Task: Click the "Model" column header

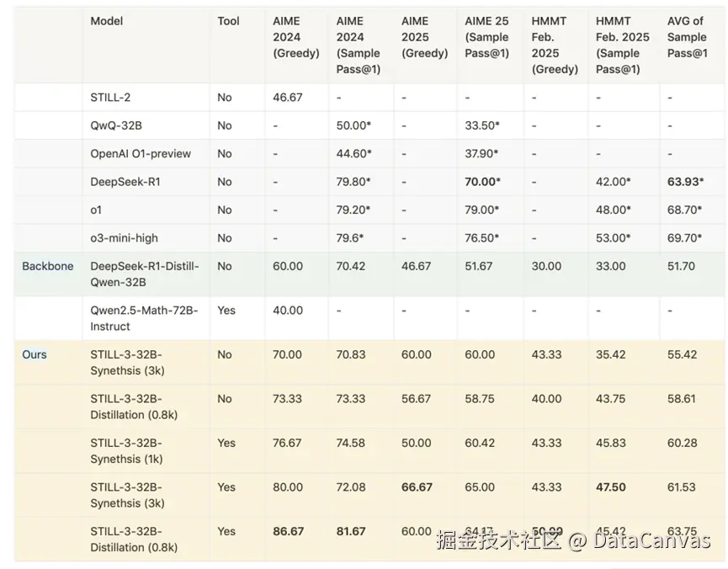Action: (x=106, y=21)
